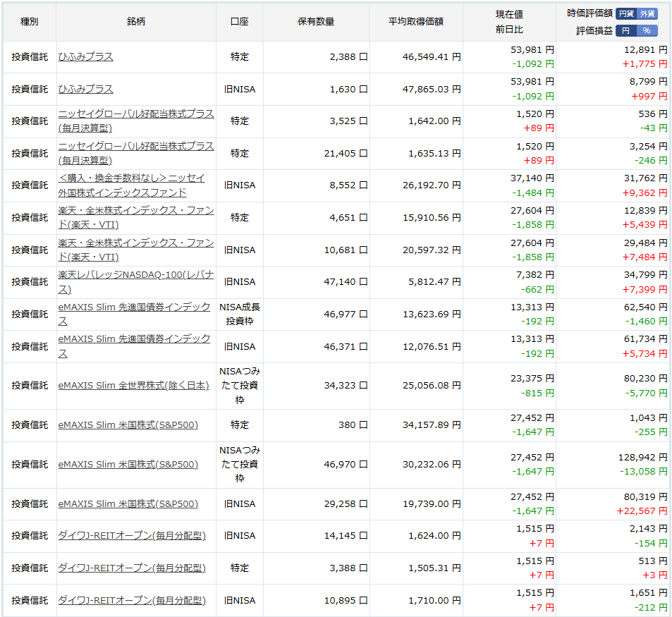Select profit value +5,734 円
This screenshot has height=617, width=672.
pos(645,354)
